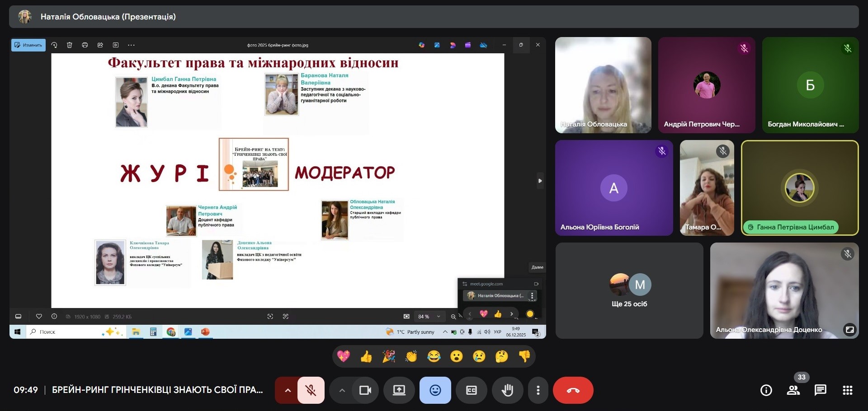868x411 pixels.
Task: Send the thumbs up reaction
Action: click(366, 357)
